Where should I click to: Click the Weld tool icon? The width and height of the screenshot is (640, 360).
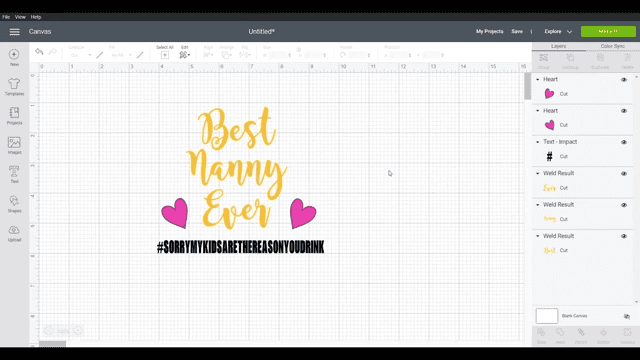coord(560,332)
